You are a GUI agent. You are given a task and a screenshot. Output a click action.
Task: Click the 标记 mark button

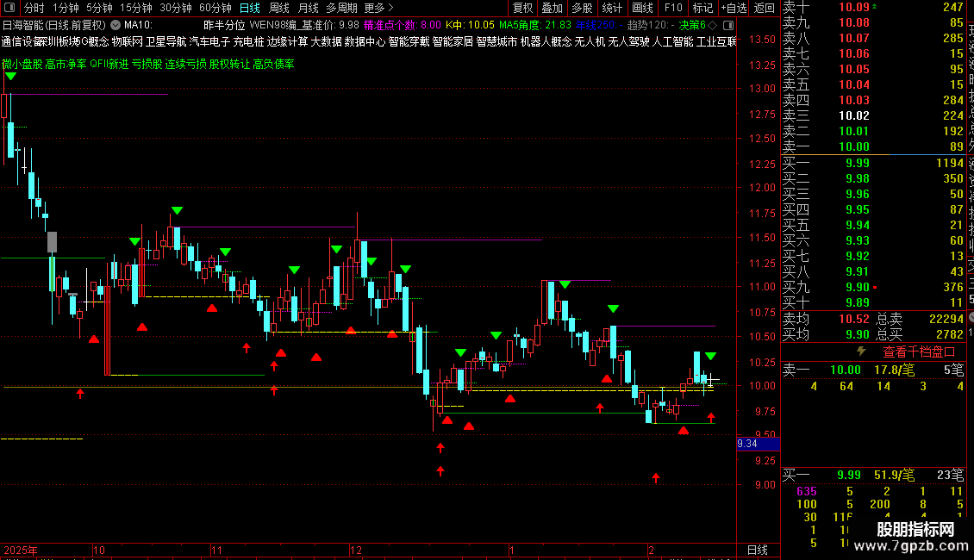(x=702, y=8)
